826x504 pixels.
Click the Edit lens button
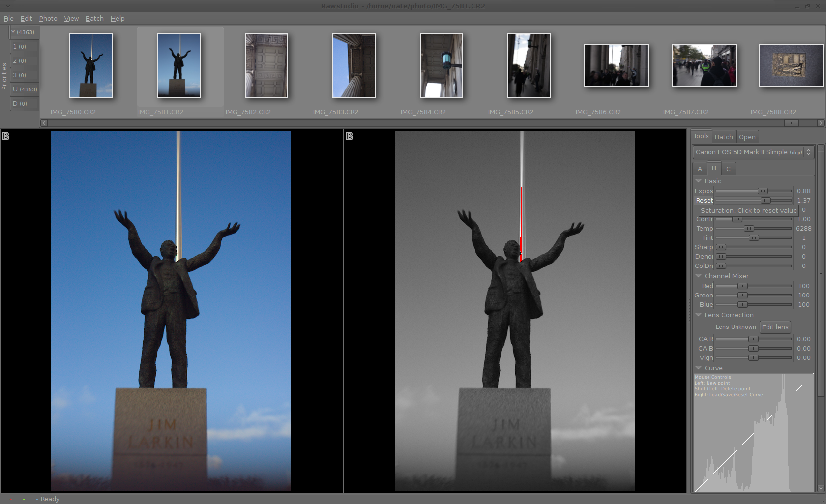point(775,327)
